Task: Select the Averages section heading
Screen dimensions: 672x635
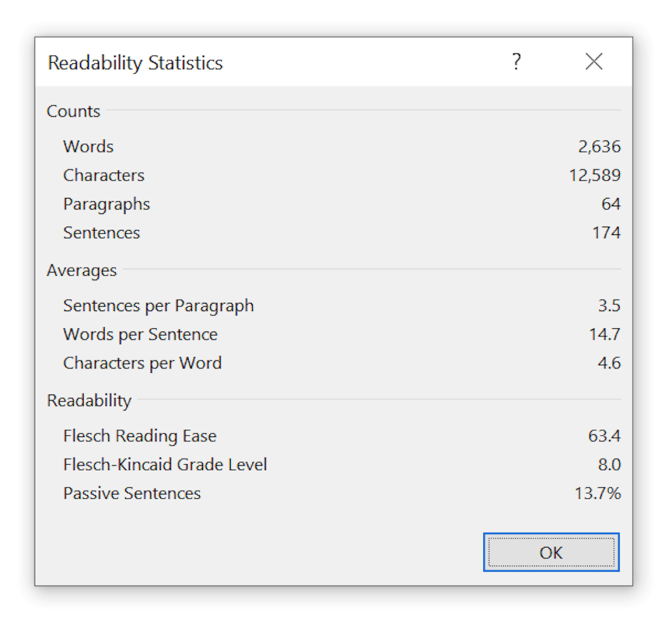Action: coord(81,270)
